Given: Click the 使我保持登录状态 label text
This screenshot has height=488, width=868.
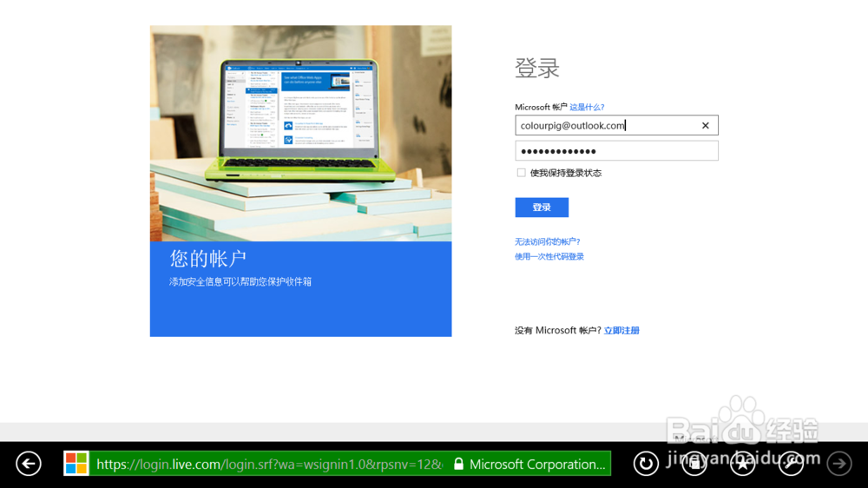Looking at the screenshot, I should tap(566, 173).
